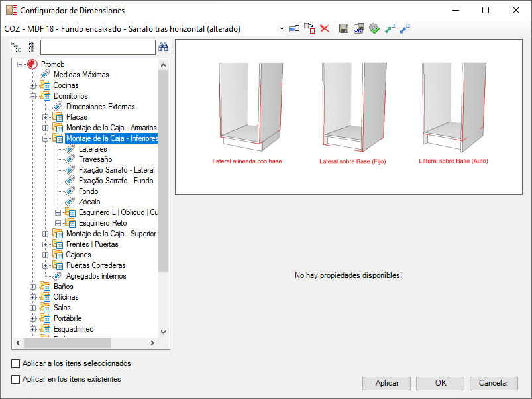The width and height of the screenshot is (532, 399).
Task: Select the Fondo tree item
Action: point(89,191)
